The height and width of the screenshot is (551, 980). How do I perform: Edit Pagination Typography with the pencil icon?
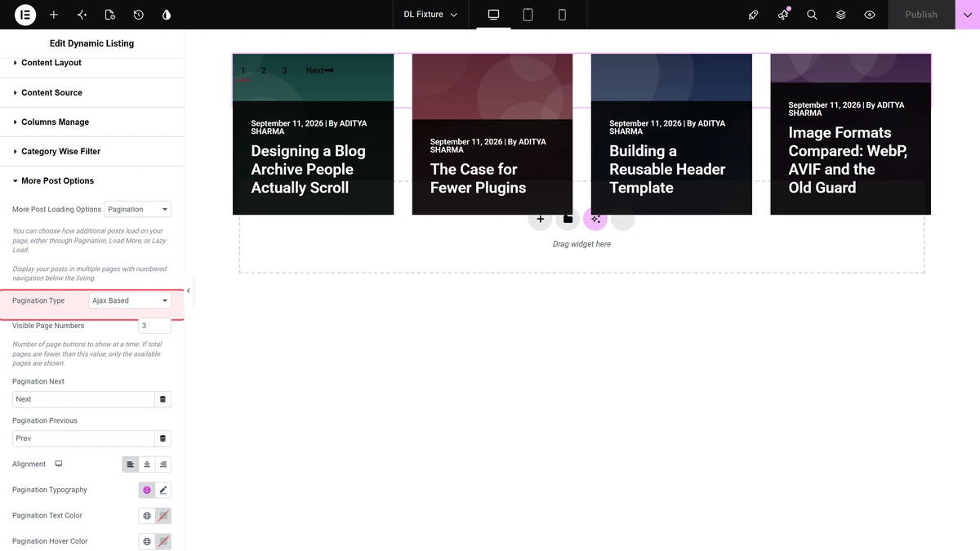[x=163, y=490]
